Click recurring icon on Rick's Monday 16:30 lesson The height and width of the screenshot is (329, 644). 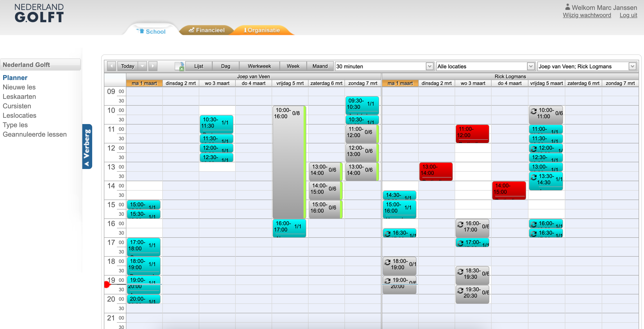click(x=387, y=234)
